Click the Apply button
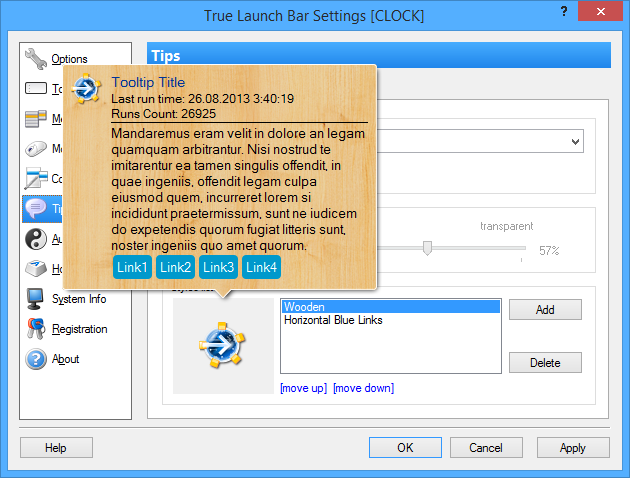Screen dimensions: 630x478 coord(573,447)
